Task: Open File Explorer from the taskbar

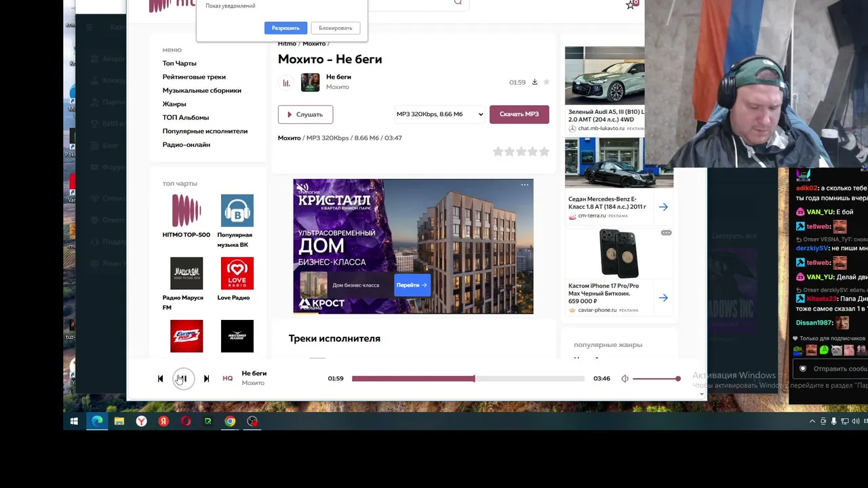Action: pos(119,422)
